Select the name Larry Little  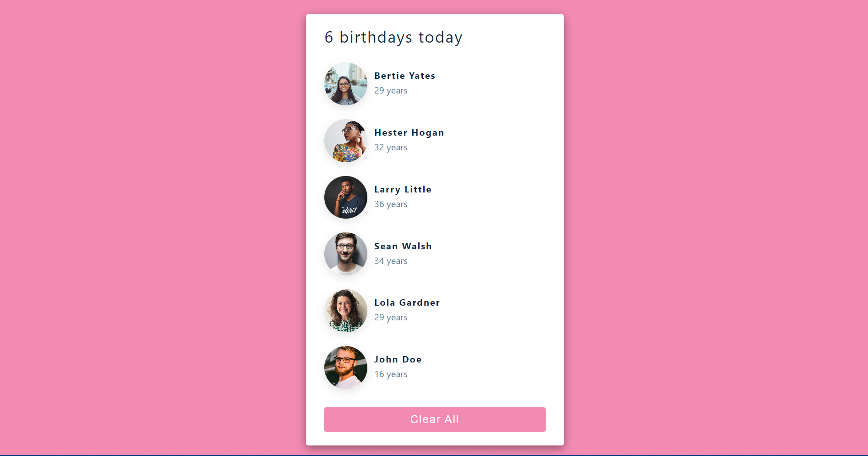point(403,189)
